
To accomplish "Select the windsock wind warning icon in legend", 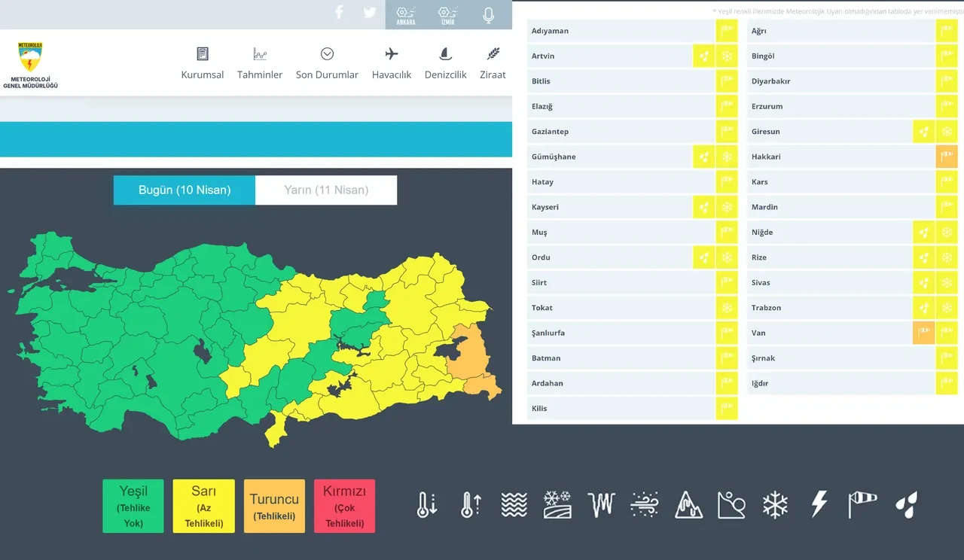I will tap(862, 504).
